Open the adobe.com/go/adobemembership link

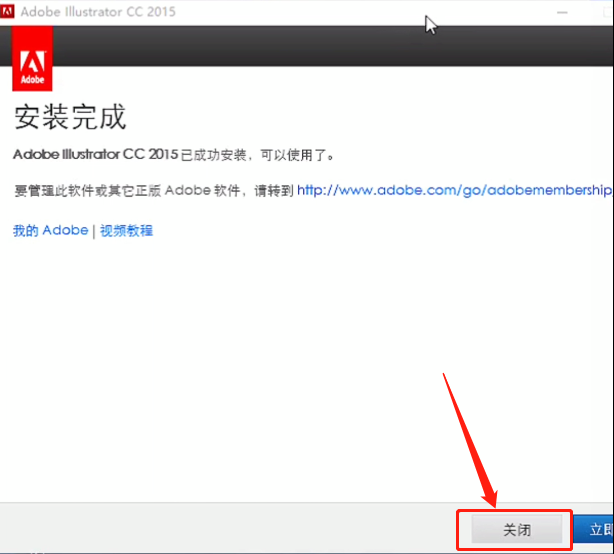(x=455, y=190)
